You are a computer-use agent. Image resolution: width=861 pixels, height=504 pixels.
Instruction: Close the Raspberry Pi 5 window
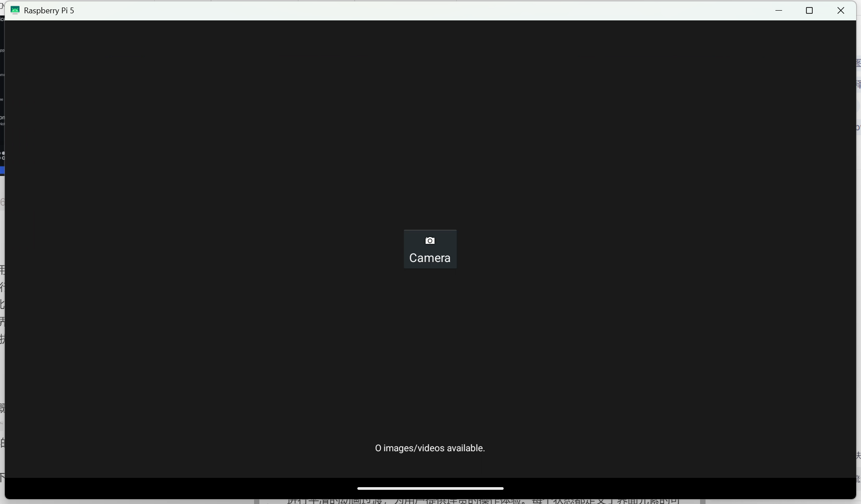coord(841,10)
